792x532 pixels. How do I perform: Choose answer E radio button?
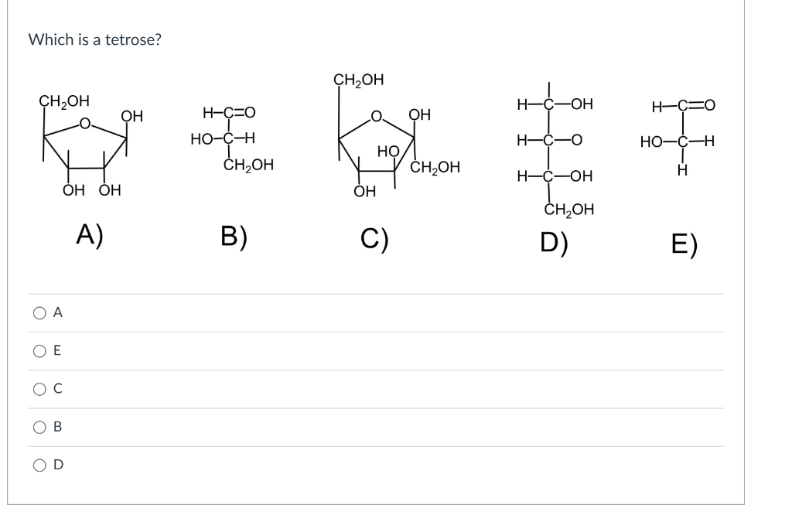(x=39, y=351)
